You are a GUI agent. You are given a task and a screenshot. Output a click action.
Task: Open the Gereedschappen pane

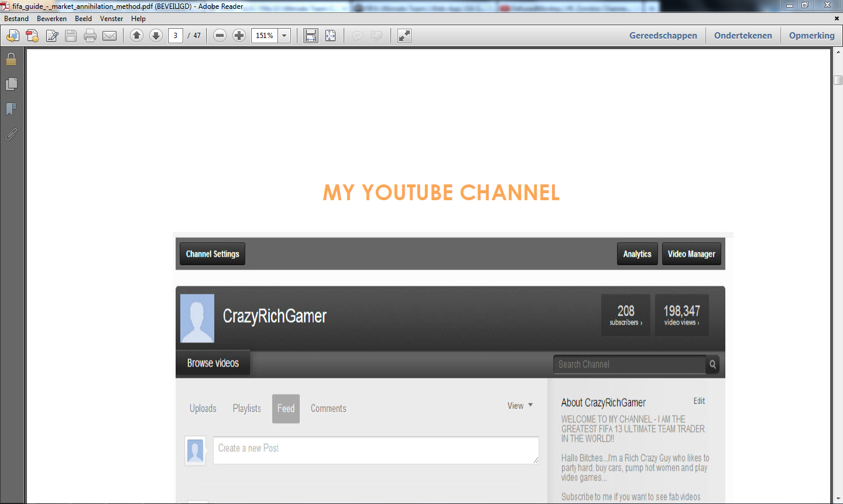(663, 36)
